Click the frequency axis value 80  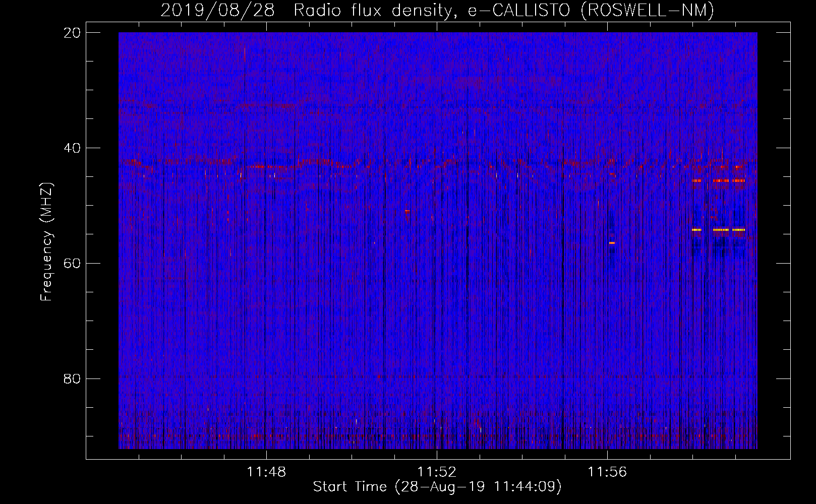[72, 379]
